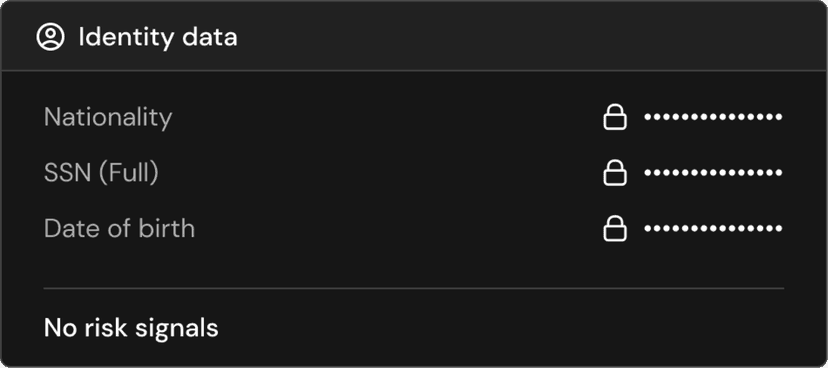Reveal the masked Nationality value

click(x=713, y=117)
